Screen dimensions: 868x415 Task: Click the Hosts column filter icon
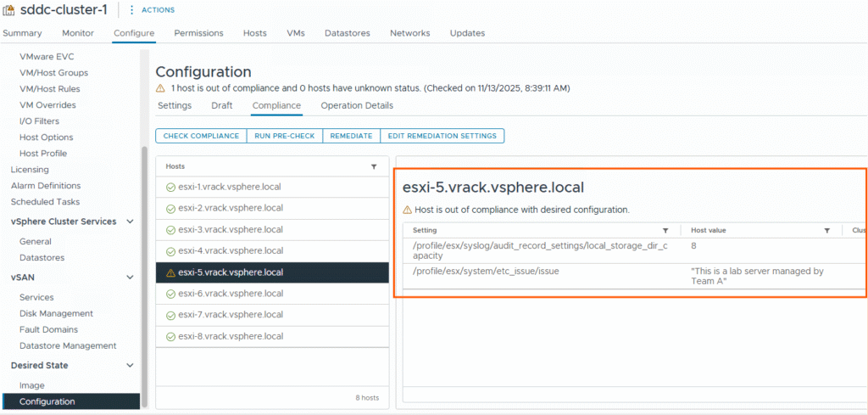[374, 167]
